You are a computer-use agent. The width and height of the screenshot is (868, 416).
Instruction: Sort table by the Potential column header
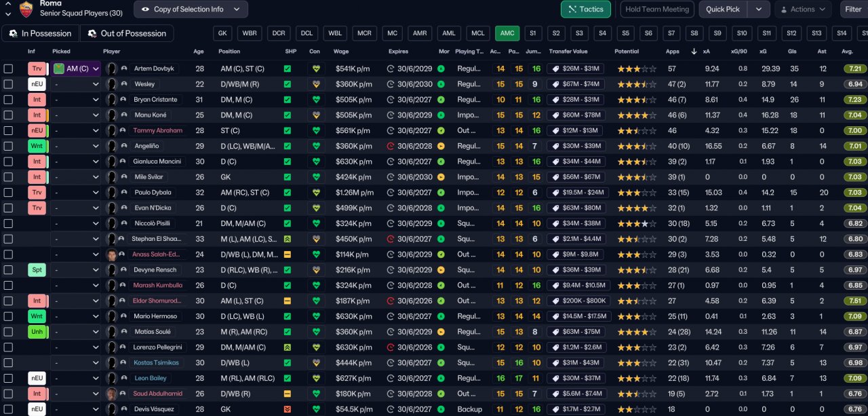[627, 52]
